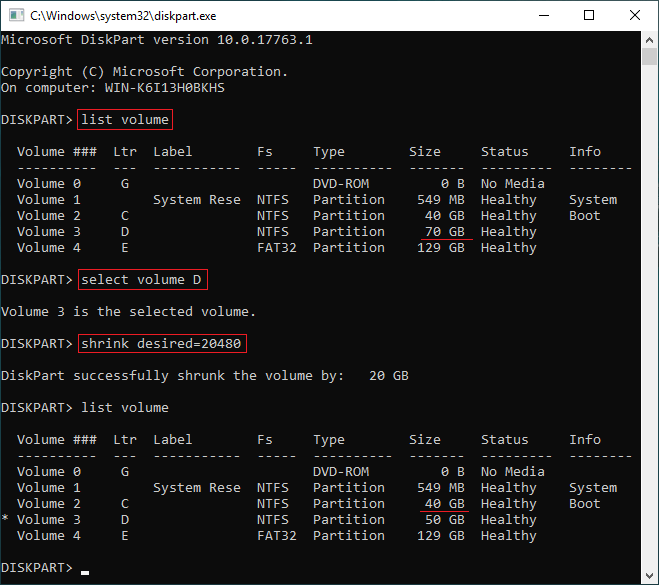Click the 'select volume D' command text

[x=141, y=280]
